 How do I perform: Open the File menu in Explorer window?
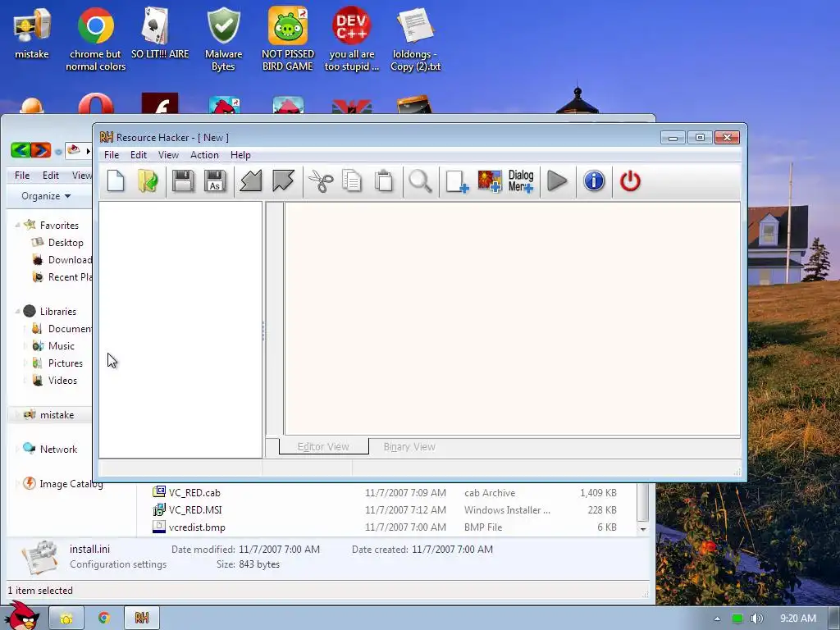pos(22,176)
